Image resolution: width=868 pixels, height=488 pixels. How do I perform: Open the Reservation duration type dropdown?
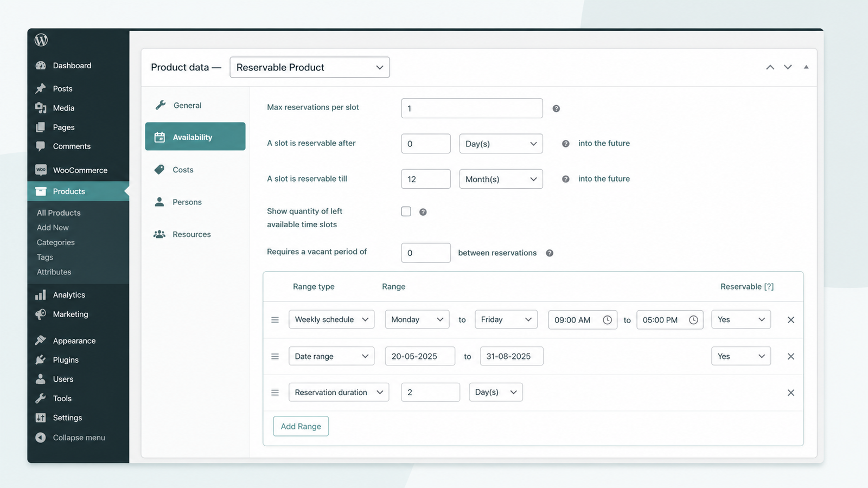click(339, 392)
